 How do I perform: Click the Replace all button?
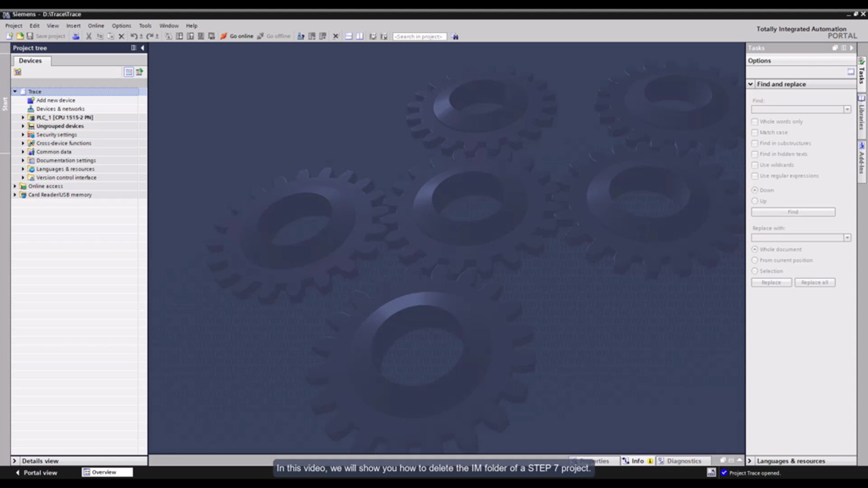point(814,283)
